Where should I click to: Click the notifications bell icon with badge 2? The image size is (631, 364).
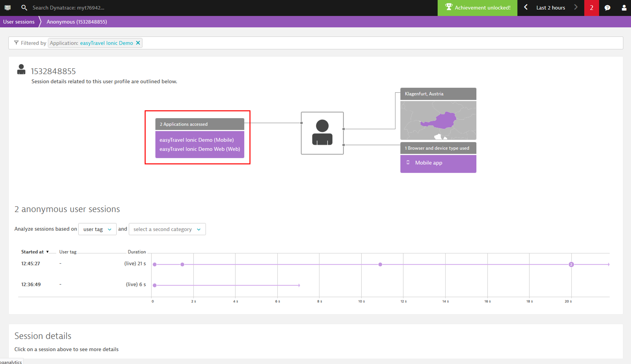click(590, 7)
